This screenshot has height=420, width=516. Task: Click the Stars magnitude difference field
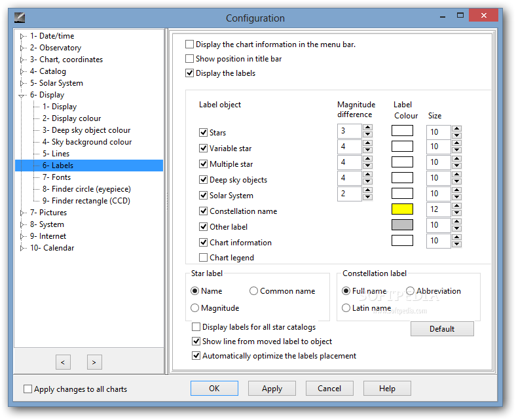(x=350, y=131)
